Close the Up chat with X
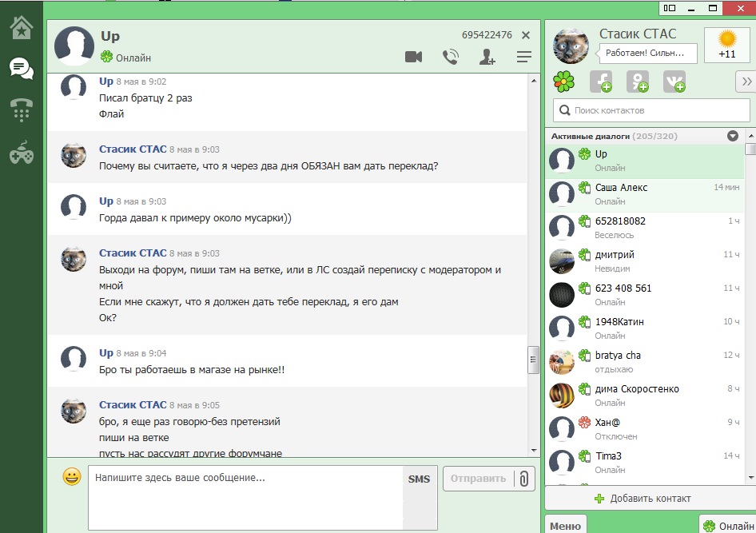This screenshot has height=533, width=756. [526, 35]
